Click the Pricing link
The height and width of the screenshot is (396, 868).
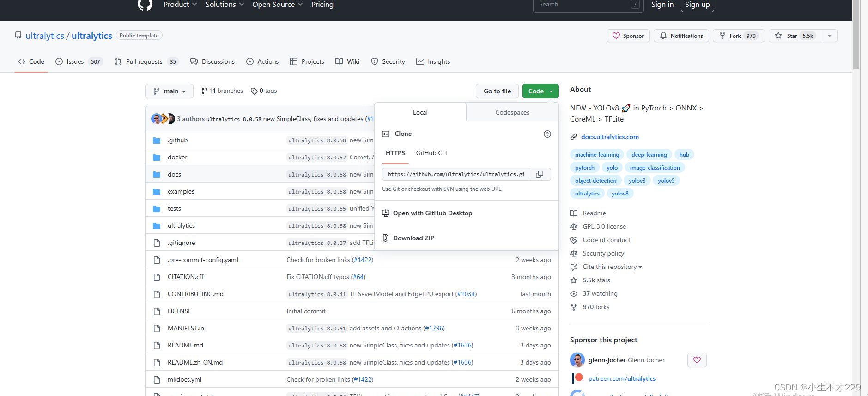click(x=322, y=5)
